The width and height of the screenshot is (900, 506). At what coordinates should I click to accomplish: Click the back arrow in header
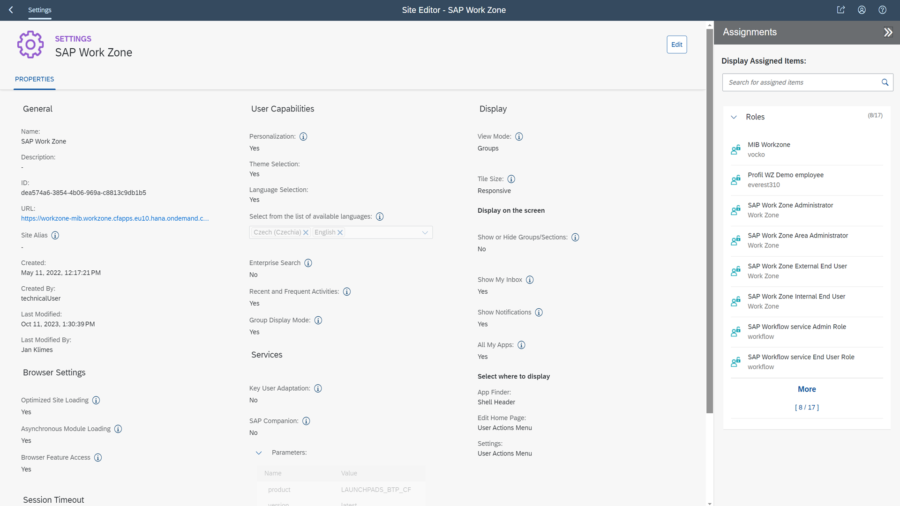click(10, 10)
